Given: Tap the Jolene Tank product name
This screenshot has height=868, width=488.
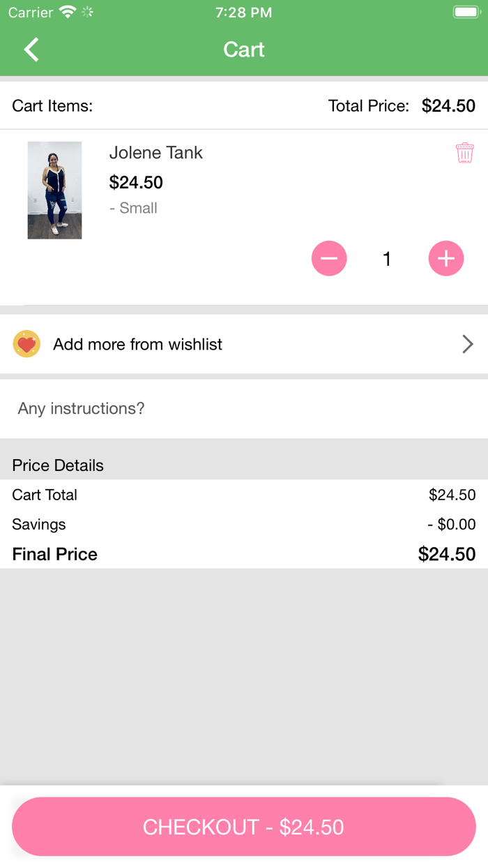Looking at the screenshot, I should (x=155, y=152).
